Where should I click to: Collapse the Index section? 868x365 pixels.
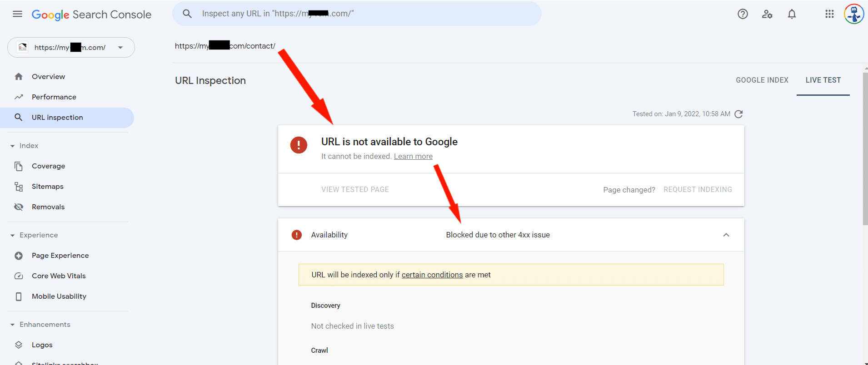coord(12,146)
